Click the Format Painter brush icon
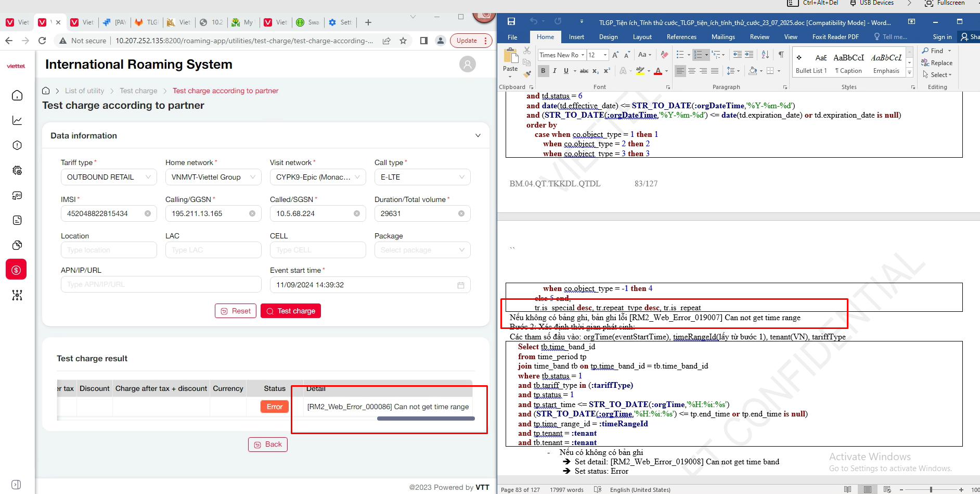This screenshot has width=980, height=494. 527,73
